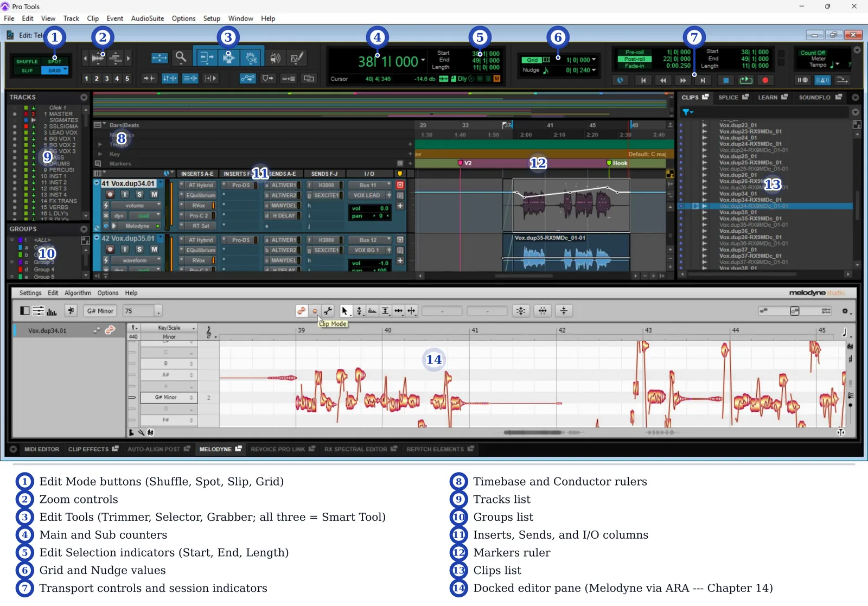
Task: Click the G# Minor key button in Melodyne
Action: [100, 311]
